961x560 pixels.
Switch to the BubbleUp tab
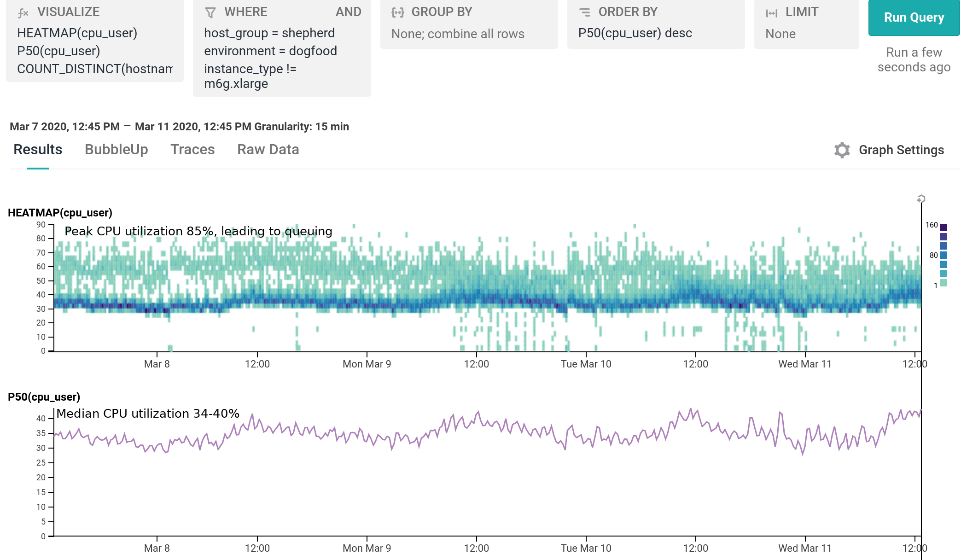click(116, 150)
